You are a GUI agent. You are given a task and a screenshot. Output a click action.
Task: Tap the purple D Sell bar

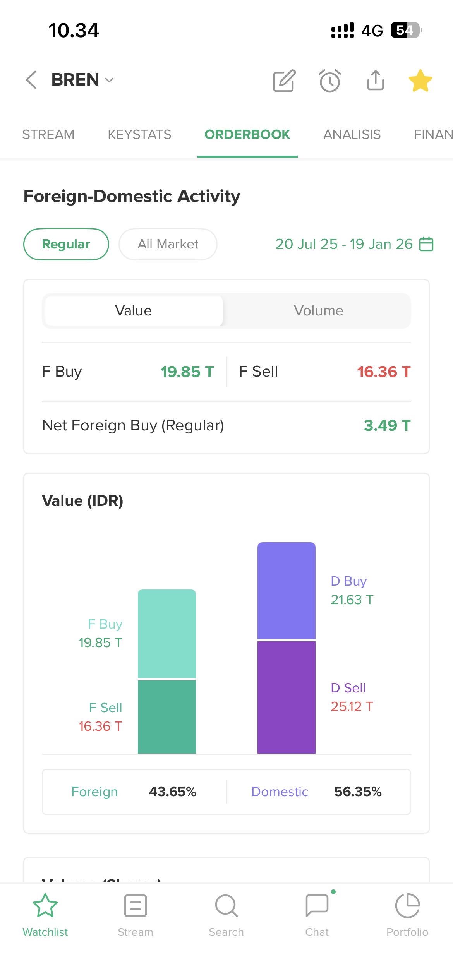tap(287, 697)
